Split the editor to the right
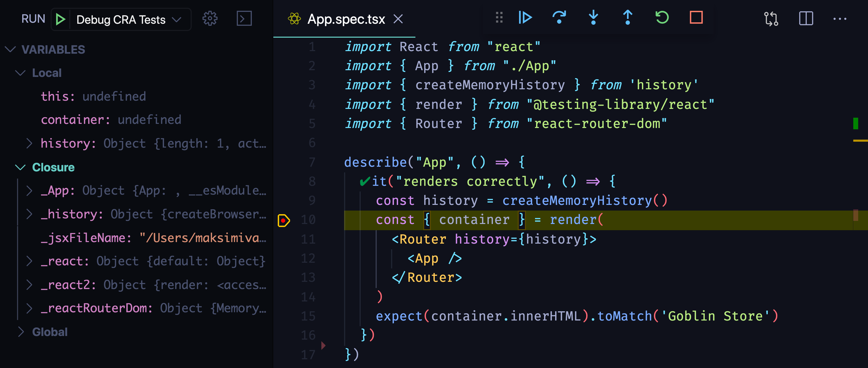This screenshot has width=868, height=368. tap(806, 19)
